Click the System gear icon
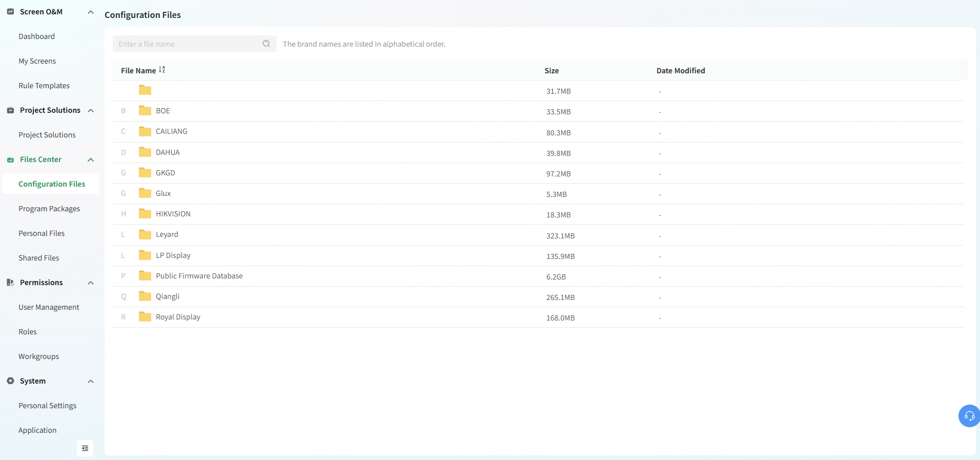 [x=10, y=381]
